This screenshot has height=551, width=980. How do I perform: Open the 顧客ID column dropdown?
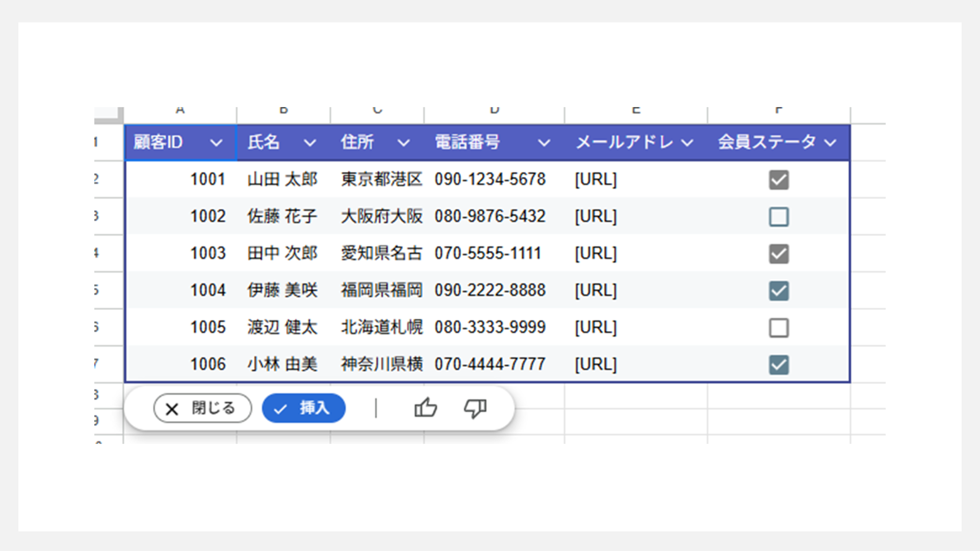[216, 143]
